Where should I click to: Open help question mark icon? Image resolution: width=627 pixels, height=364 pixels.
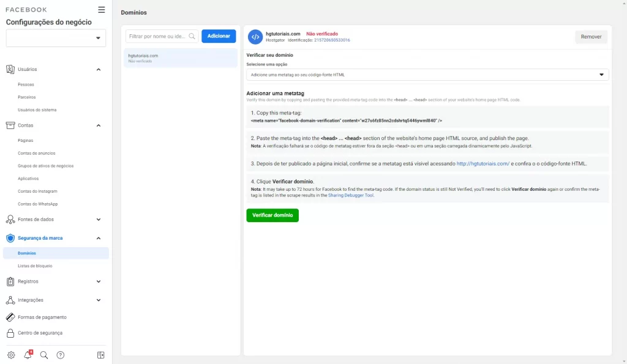61,355
